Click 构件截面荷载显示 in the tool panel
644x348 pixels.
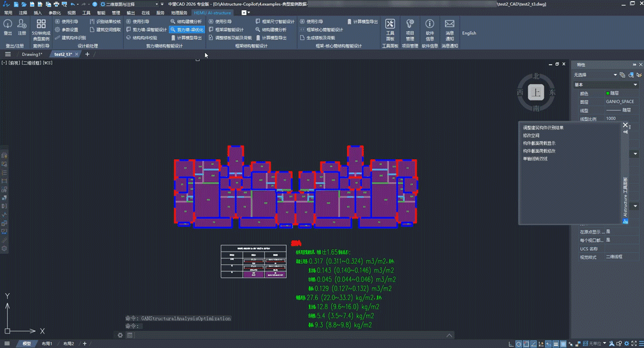pyautogui.click(x=539, y=143)
